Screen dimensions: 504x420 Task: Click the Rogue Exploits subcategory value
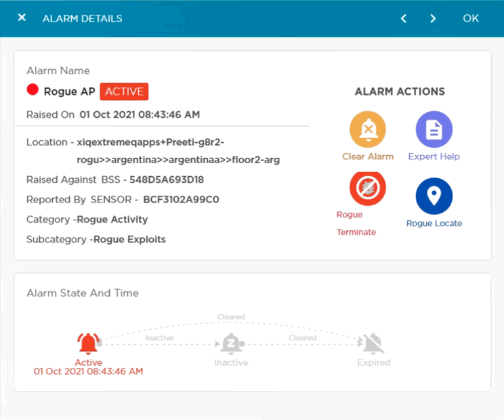pos(129,239)
